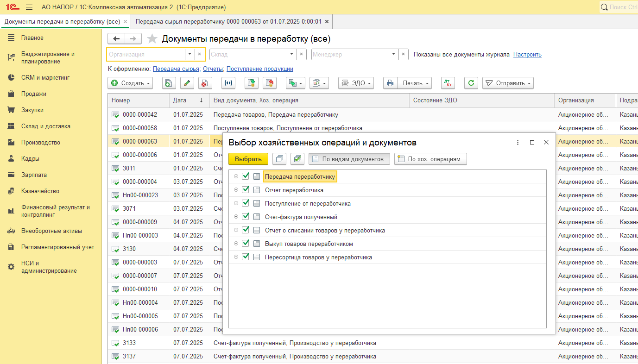
Task: Click the pencil edit icon
Action: pyautogui.click(x=187, y=83)
